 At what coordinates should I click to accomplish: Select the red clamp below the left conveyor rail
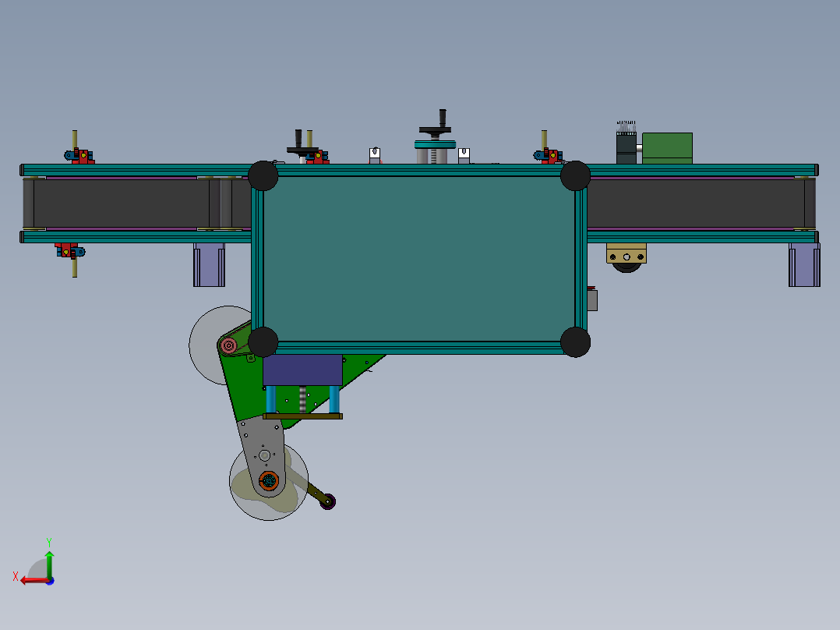(69, 250)
